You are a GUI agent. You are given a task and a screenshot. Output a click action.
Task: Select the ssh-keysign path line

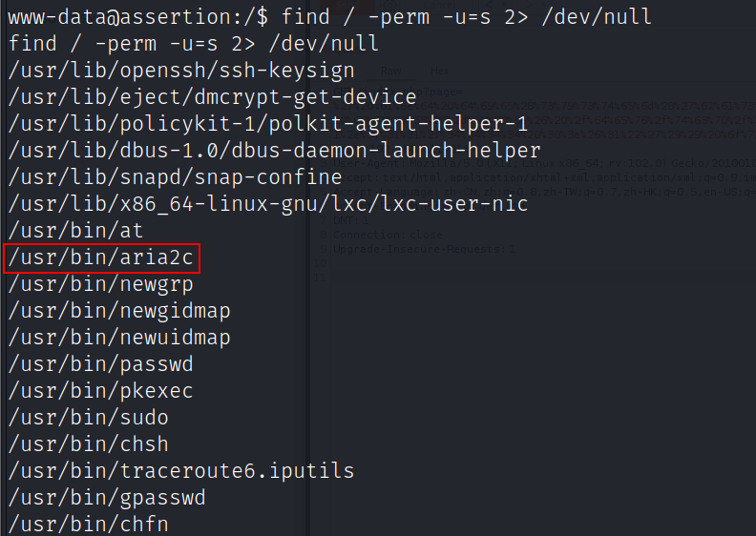coord(181,71)
